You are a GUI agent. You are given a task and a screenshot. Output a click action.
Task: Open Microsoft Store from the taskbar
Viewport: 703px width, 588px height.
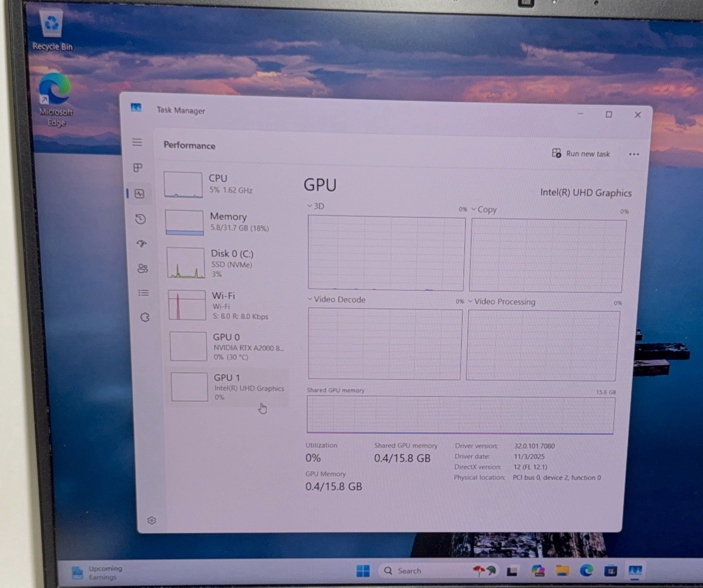click(x=610, y=571)
